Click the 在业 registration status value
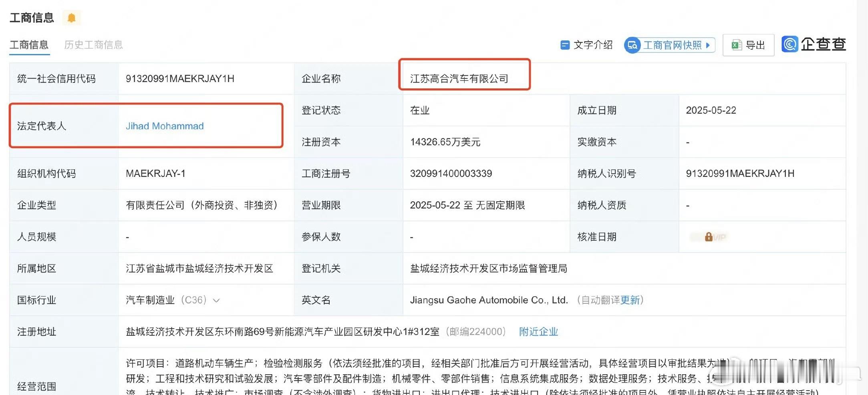Image resolution: width=868 pixels, height=395 pixels. click(x=420, y=110)
